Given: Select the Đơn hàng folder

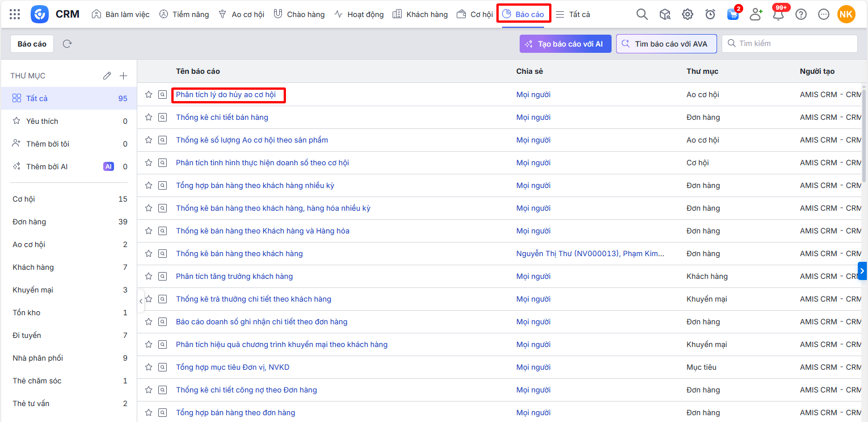Looking at the screenshot, I should (x=30, y=222).
